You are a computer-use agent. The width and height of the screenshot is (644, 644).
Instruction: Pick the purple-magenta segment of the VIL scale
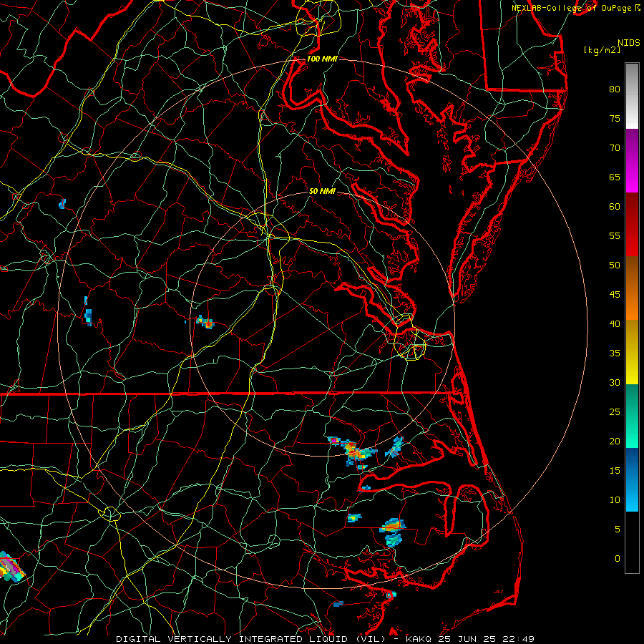[632, 160]
